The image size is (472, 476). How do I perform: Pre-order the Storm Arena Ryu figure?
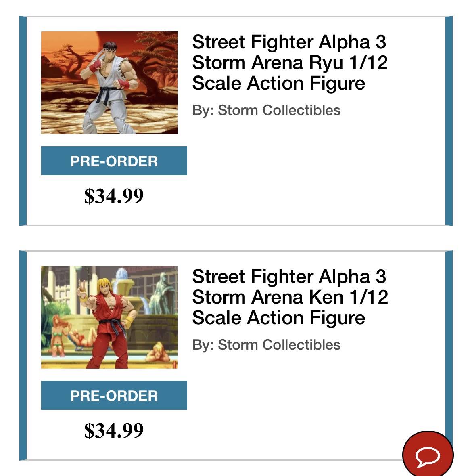114,161
